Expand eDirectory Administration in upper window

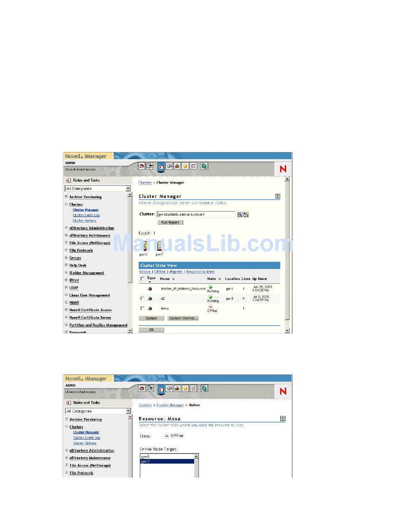[66, 228]
